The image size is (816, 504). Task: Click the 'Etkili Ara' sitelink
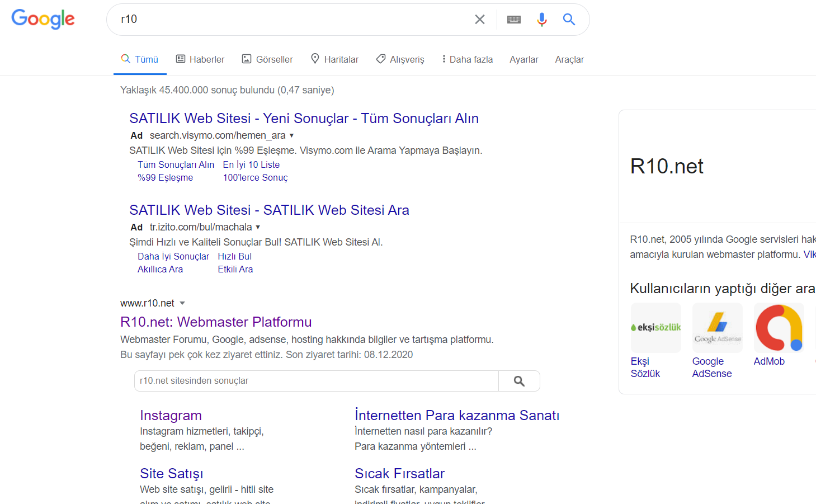tap(235, 270)
